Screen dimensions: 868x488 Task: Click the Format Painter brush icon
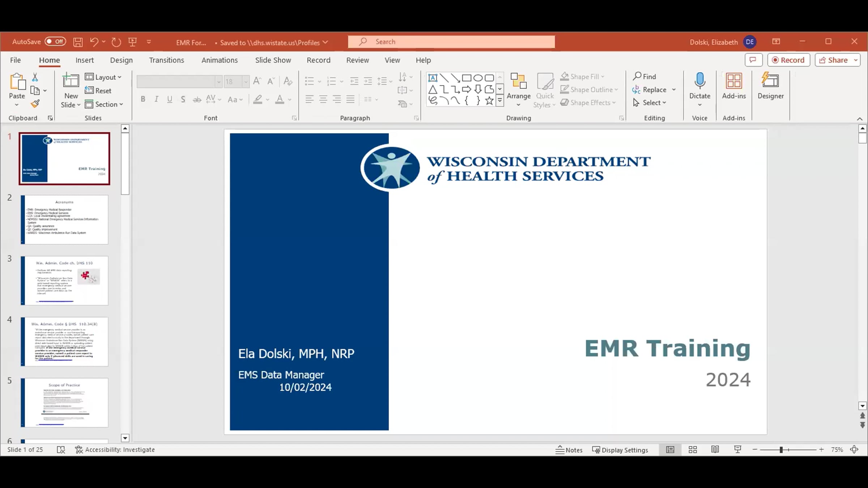[x=35, y=104]
